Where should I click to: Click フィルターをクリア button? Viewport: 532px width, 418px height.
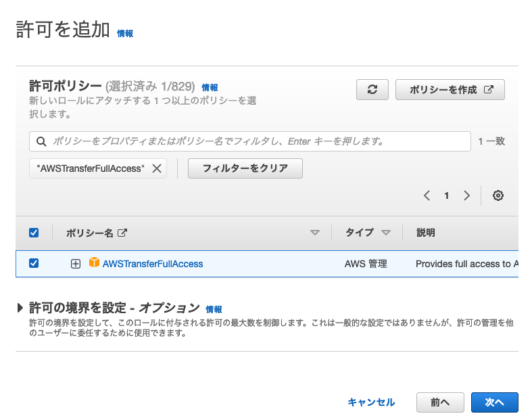tap(245, 168)
